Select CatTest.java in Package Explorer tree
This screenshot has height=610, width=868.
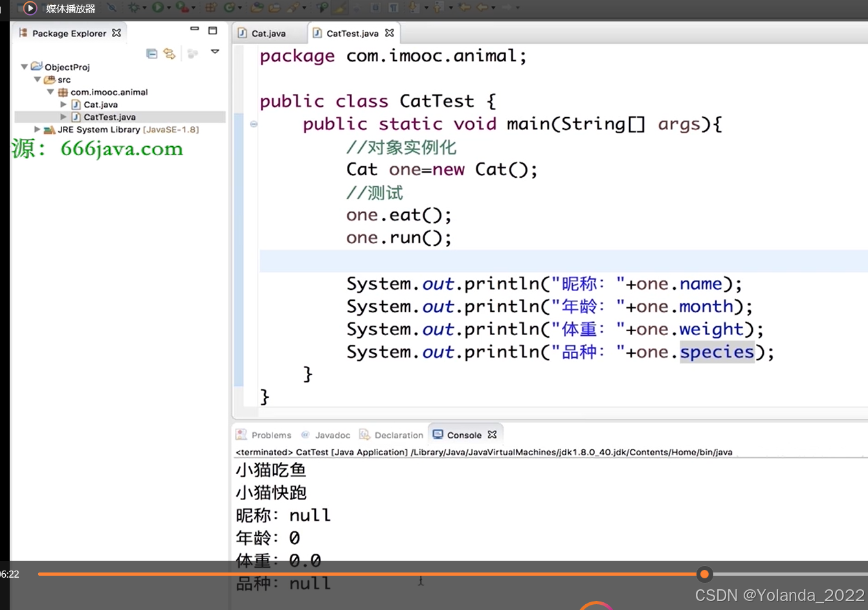pyautogui.click(x=109, y=117)
